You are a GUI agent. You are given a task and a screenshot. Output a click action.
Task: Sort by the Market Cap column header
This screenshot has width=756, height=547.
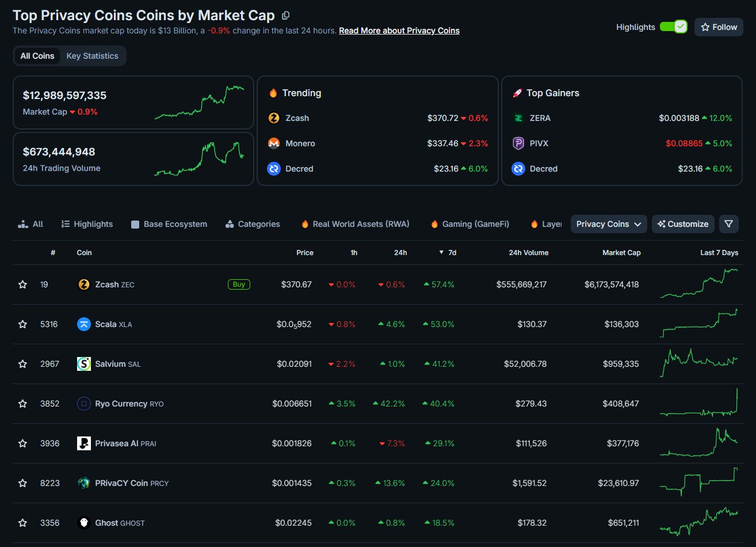pyautogui.click(x=621, y=253)
